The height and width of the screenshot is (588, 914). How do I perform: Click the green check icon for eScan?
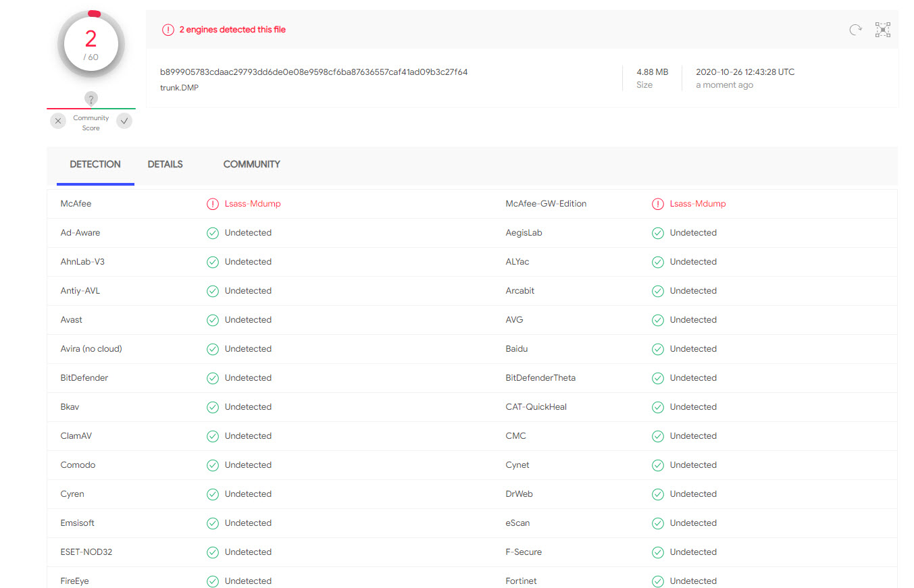(x=658, y=523)
